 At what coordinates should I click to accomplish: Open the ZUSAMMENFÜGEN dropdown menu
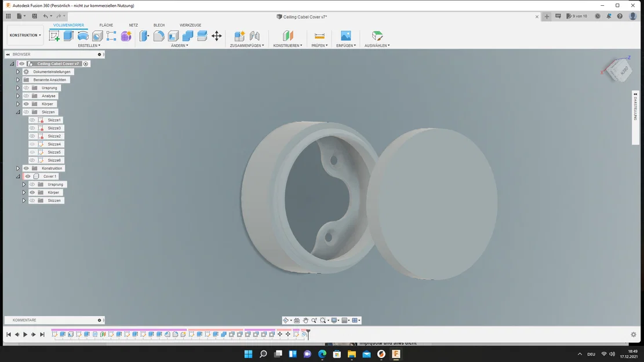[x=247, y=46]
